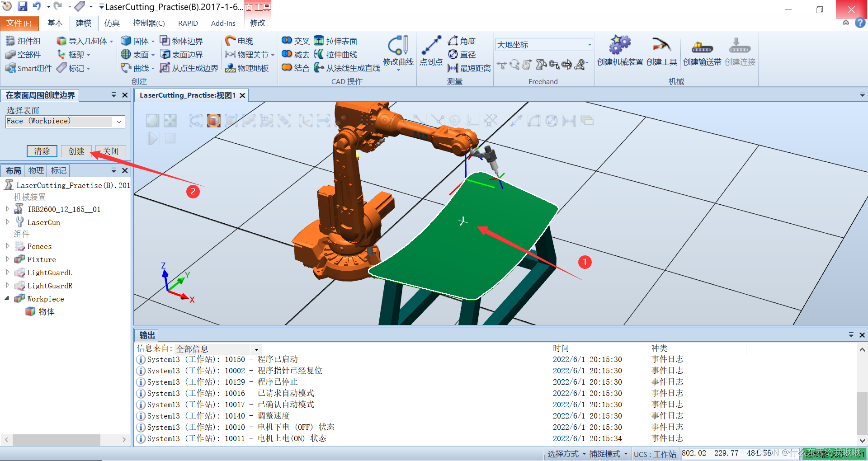This screenshot has height=461, width=868.
Task: Expand the Fences tree node
Action: point(7,246)
